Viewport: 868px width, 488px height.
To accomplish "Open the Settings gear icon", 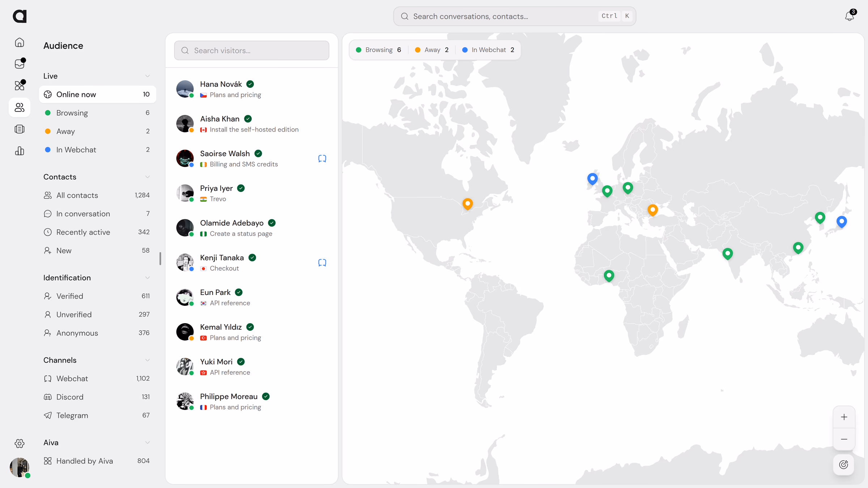I will click(x=20, y=443).
